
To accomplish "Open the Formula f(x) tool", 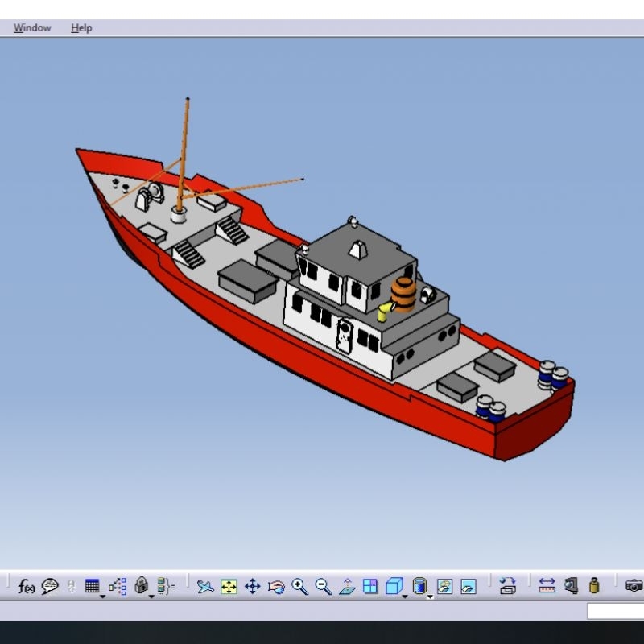I will point(27,587).
